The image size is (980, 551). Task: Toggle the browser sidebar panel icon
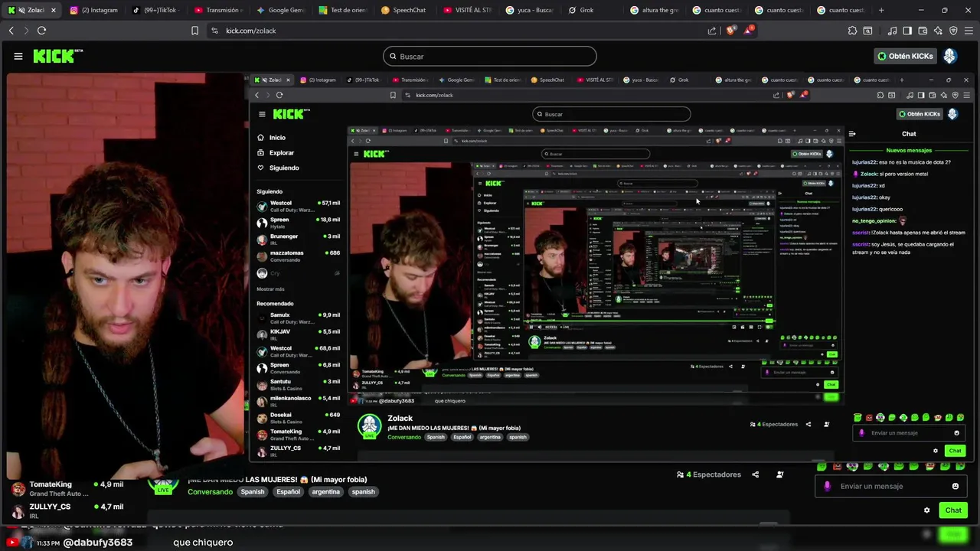click(907, 31)
